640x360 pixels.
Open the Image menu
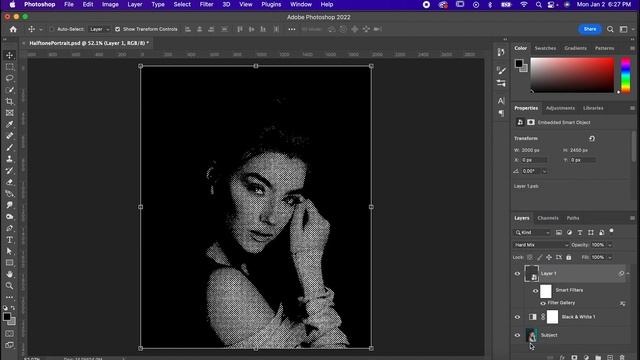110,4
